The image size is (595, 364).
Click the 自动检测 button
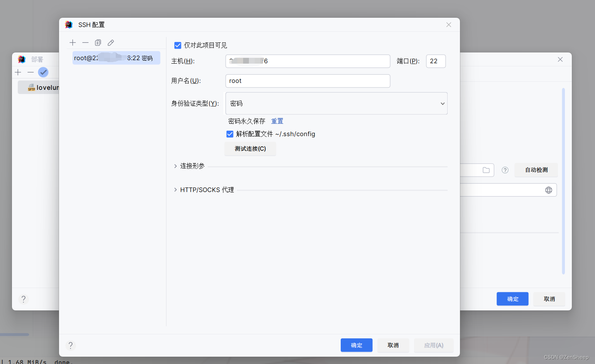coord(536,170)
